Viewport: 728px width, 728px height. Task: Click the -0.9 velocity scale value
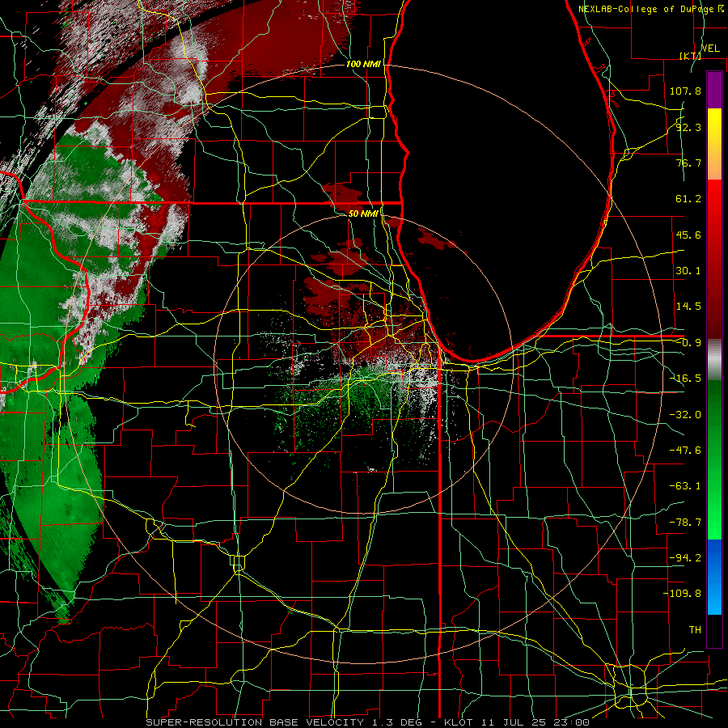[688, 343]
